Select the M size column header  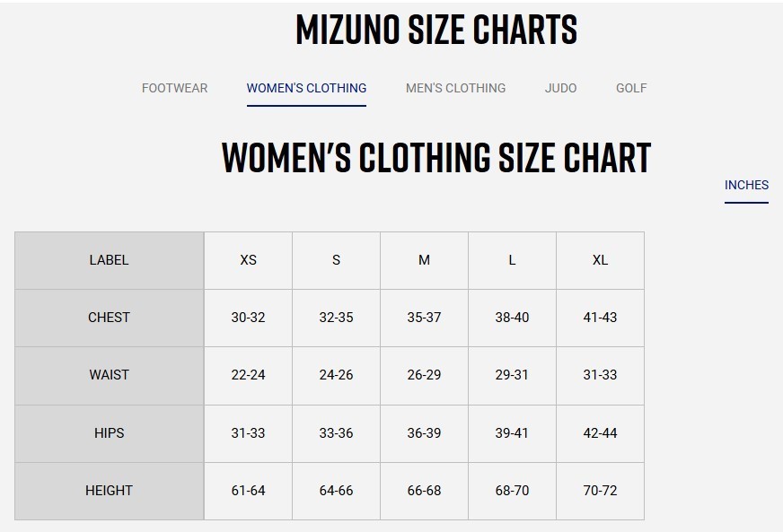coord(424,260)
